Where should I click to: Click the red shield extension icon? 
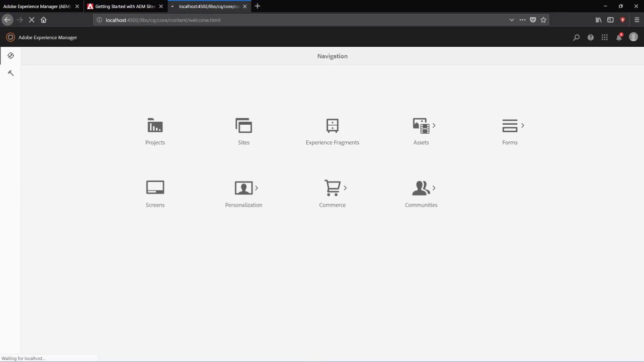[623, 20]
